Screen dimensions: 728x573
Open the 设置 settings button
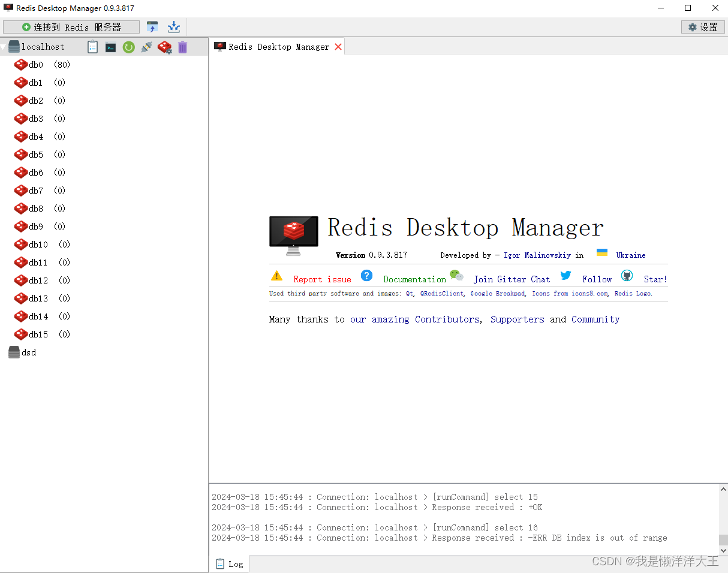(x=702, y=27)
